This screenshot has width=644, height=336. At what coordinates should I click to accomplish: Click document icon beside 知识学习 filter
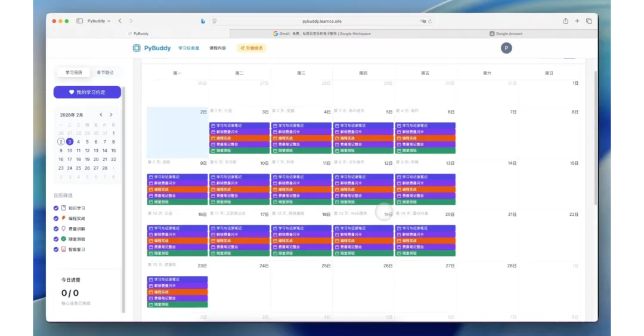pyautogui.click(x=64, y=208)
